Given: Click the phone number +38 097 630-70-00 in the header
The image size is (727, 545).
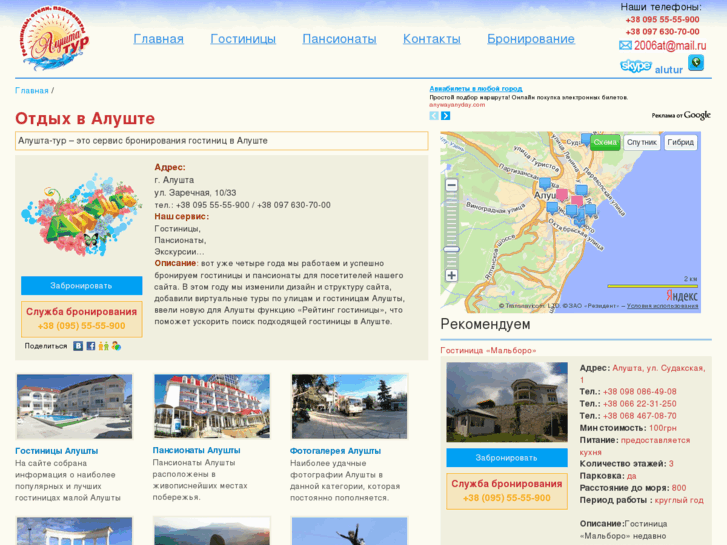Looking at the screenshot, I should click(x=662, y=32).
